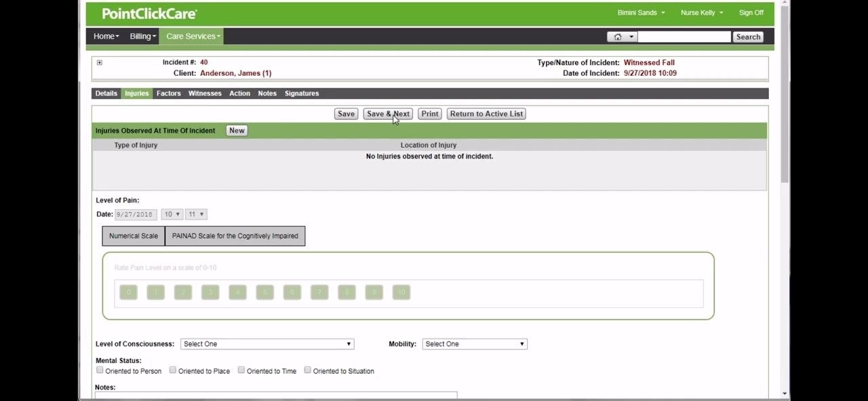Click the search text field

click(684, 37)
